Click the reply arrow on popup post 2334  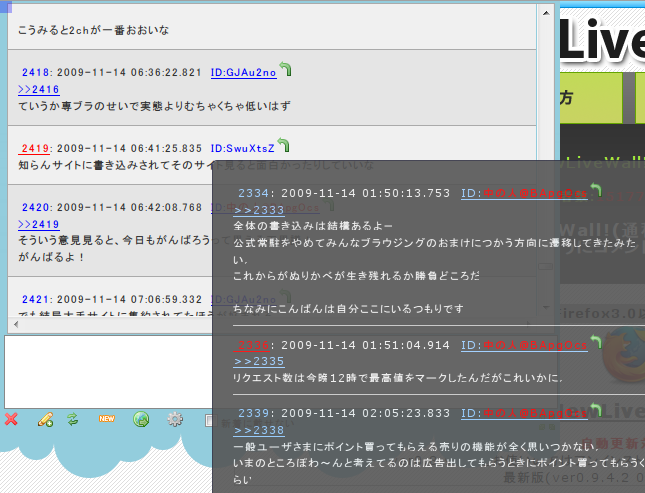pos(596,190)
